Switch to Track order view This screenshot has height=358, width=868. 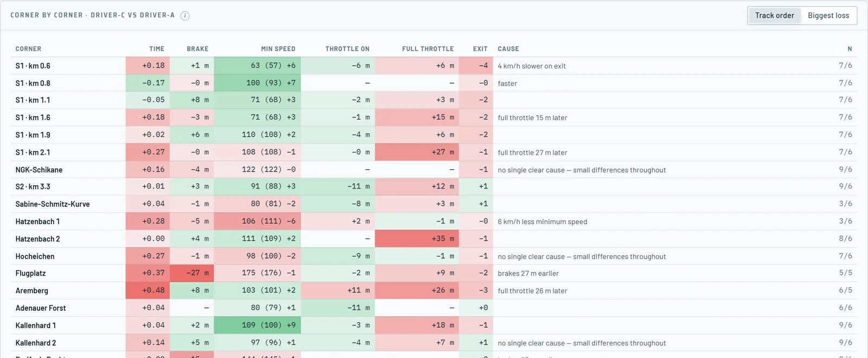pos(774,16)
